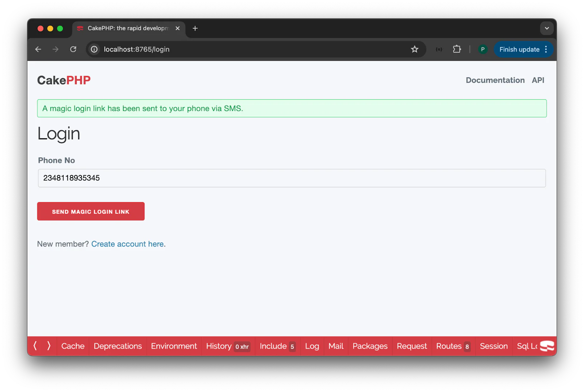584x392 pixels.
Task: Click the Phone No label
Action: pyautogui.click(x=57, y=160)
